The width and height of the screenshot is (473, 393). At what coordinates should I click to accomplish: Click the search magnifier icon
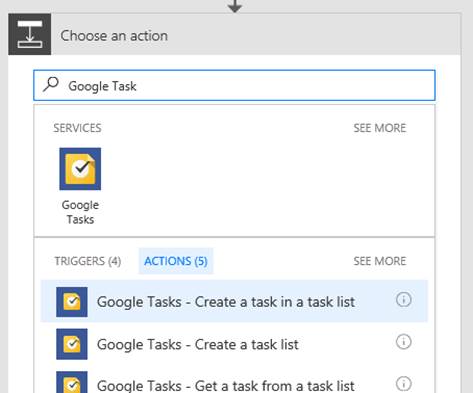[51, 84]
